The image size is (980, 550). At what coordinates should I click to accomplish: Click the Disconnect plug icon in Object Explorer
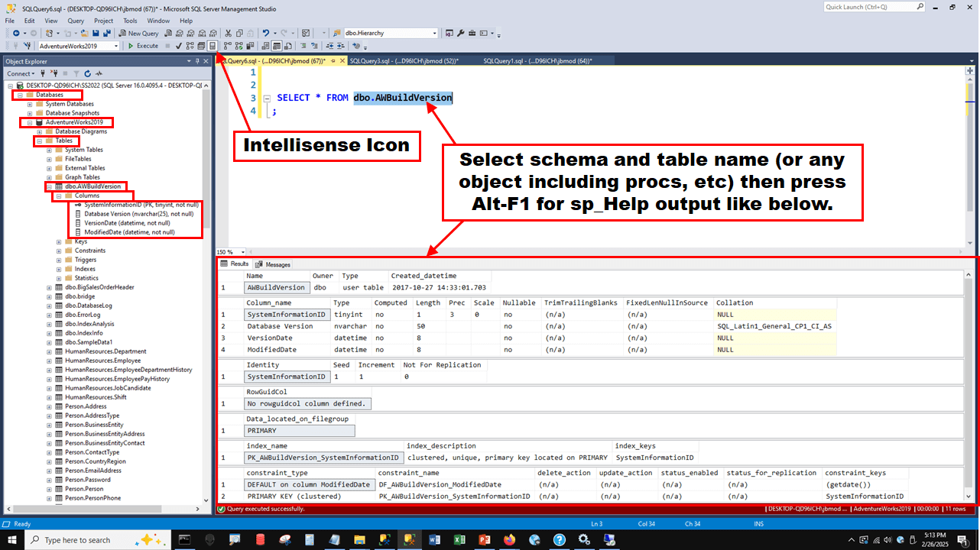tap(54, 73)
